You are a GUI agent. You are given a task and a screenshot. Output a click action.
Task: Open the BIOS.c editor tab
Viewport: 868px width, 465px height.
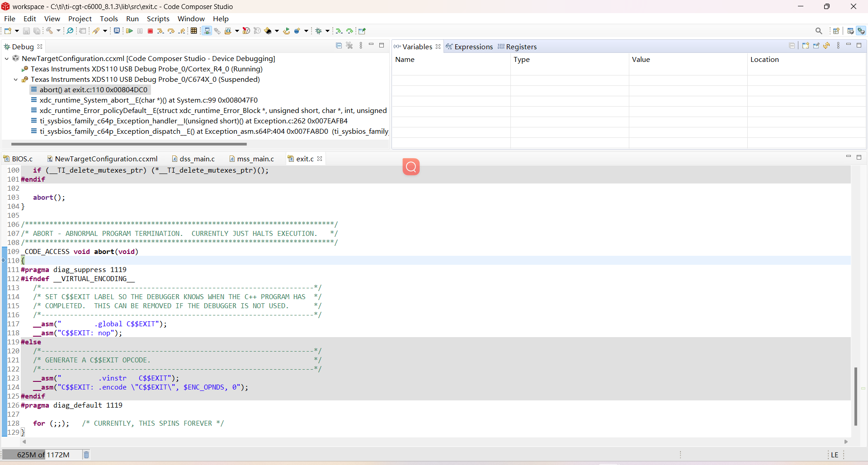tap(19, 159)
